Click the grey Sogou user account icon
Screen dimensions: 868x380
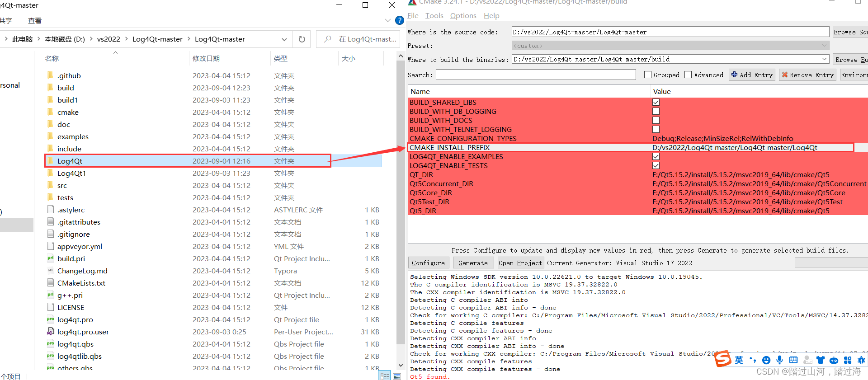[807, 360]
